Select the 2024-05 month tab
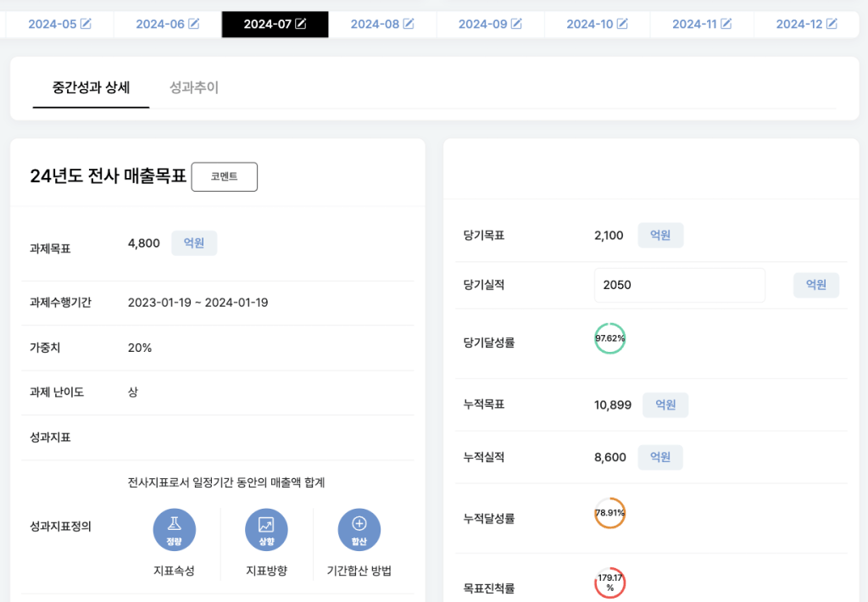Viewport: 868px width, 602px height. (60, 25)
